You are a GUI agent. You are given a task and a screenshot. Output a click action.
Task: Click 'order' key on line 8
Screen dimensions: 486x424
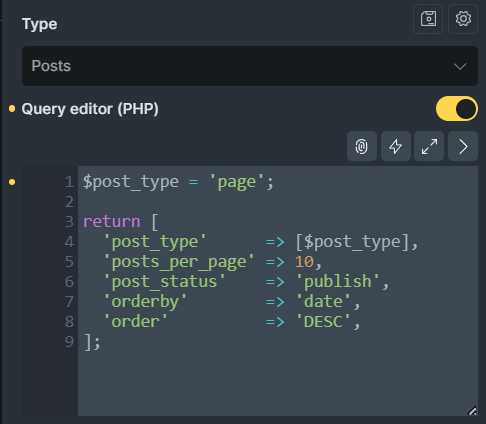click(x=136, y=322)
